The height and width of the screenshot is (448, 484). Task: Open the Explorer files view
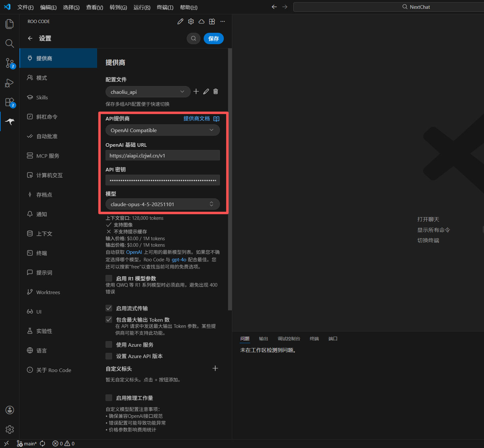(x=10, y=24)
